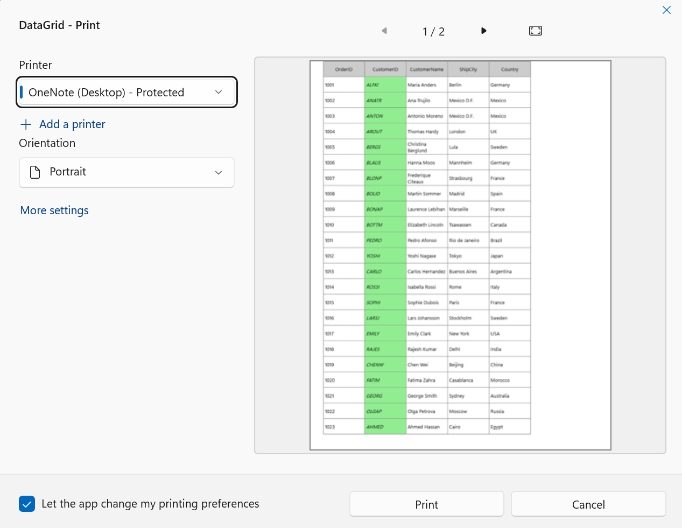Expand the Orientation dropdown set to Portrait

pos(127,173)
